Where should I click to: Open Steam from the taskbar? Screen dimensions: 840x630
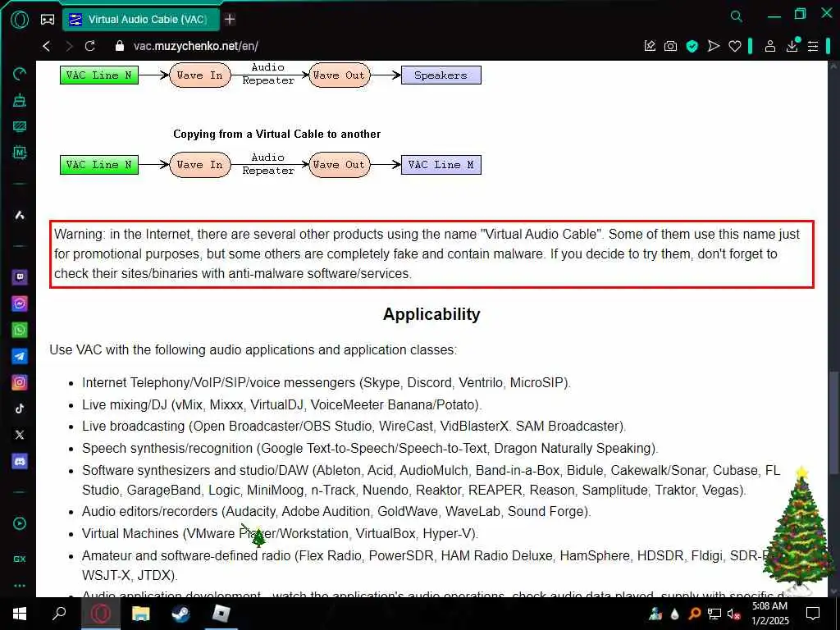[x=180, y=614]
